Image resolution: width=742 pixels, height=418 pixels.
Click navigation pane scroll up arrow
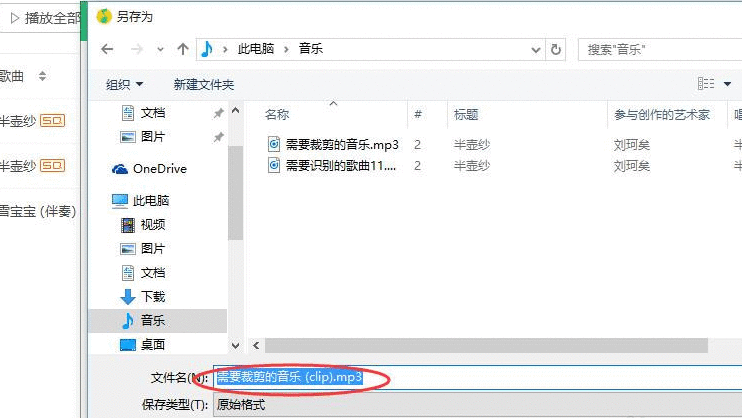tap(236, 111)
